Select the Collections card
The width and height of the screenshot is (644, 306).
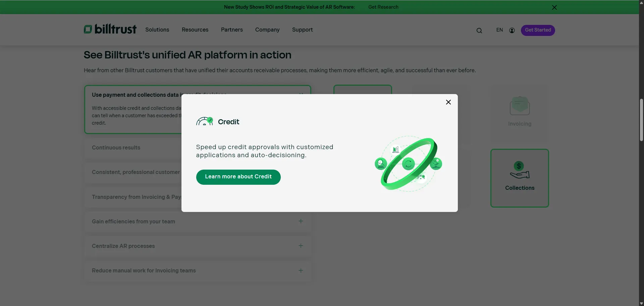520,178
